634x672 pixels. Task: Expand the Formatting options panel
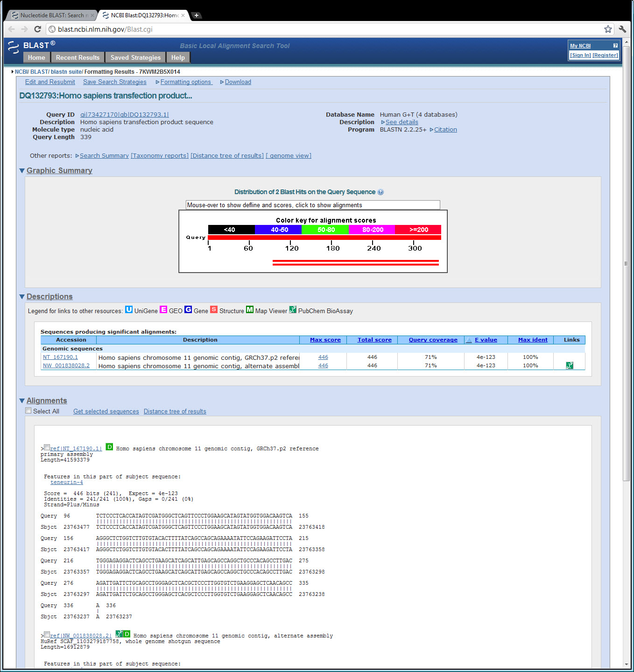pos(185,82)
